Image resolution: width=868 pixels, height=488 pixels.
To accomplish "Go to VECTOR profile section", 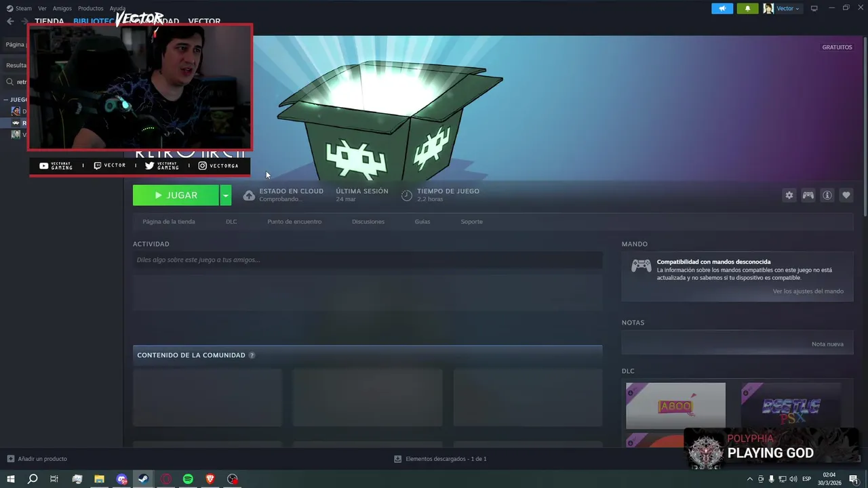I will pos(204,22).
